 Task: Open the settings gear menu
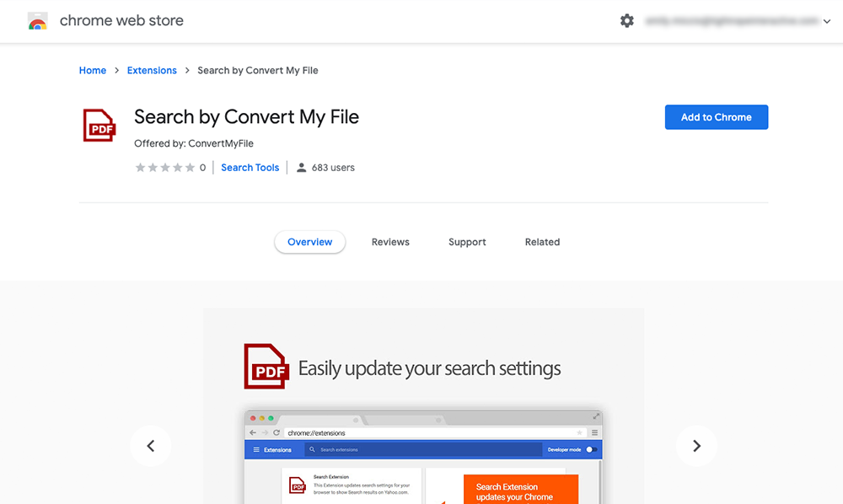click(x=627, y=20)
